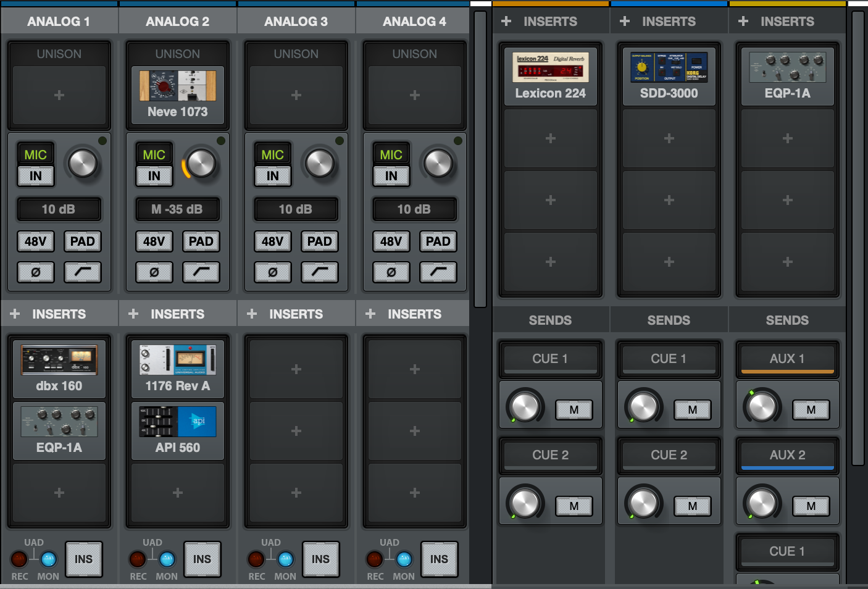Open AUX 1 send selector
Image resolution: width=868 pixels, height=589 pixels.
(788, 359)
